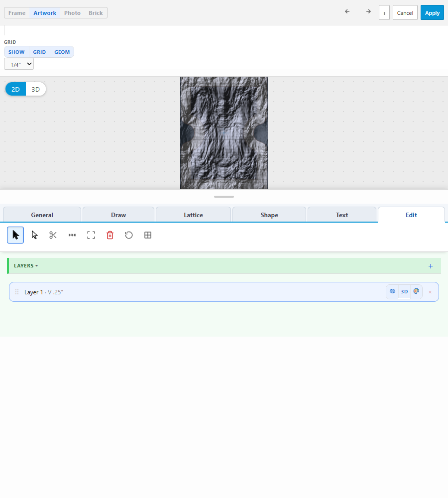448x498 pixels.
Task: Switch to the Photo mode tab
Action: click(x=72, y=13)
